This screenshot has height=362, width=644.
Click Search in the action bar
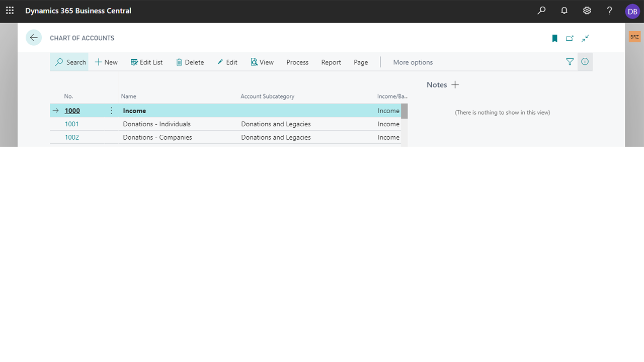[x=70, y=62]
